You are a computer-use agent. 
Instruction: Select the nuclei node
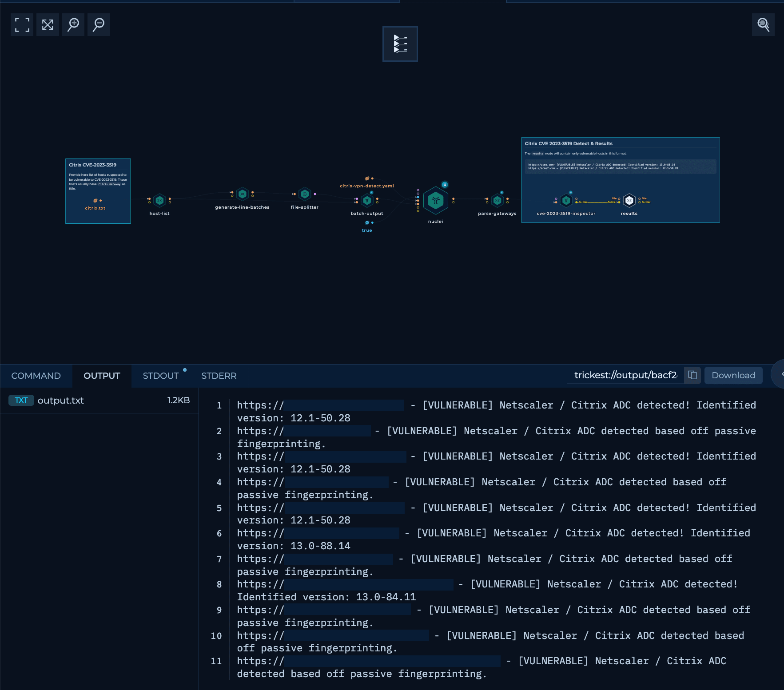436,201
